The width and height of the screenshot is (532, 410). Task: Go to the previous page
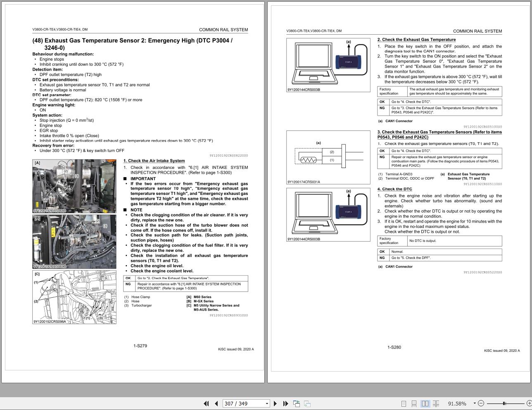click(x=216, y=403)
